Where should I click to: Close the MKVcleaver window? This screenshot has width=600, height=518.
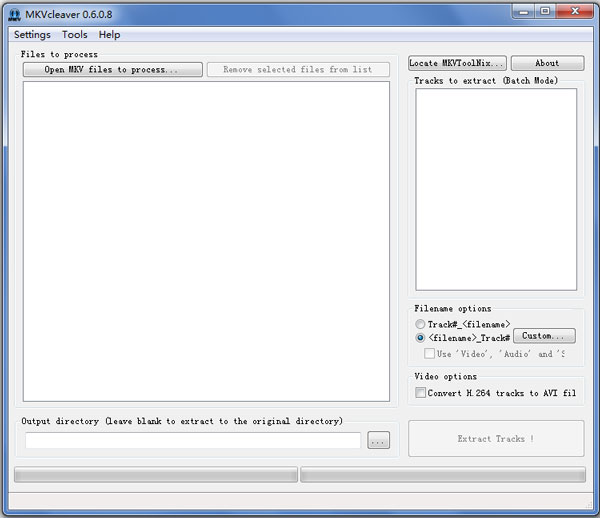pyautogui.click(x=574, y=11)
